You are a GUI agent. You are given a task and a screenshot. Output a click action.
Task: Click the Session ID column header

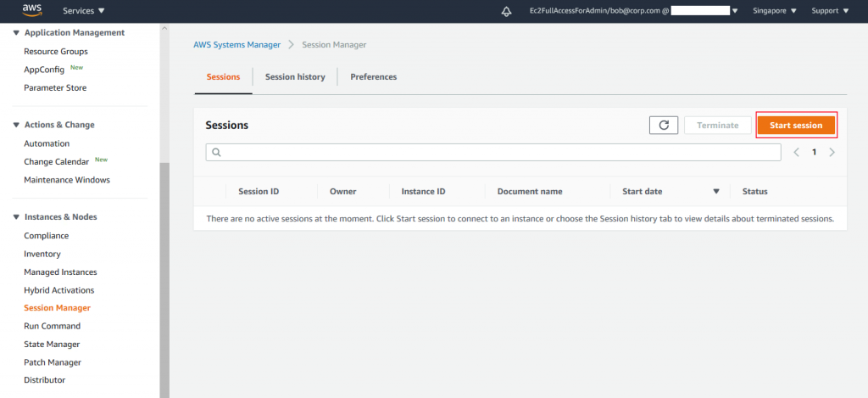pos(259,192)
